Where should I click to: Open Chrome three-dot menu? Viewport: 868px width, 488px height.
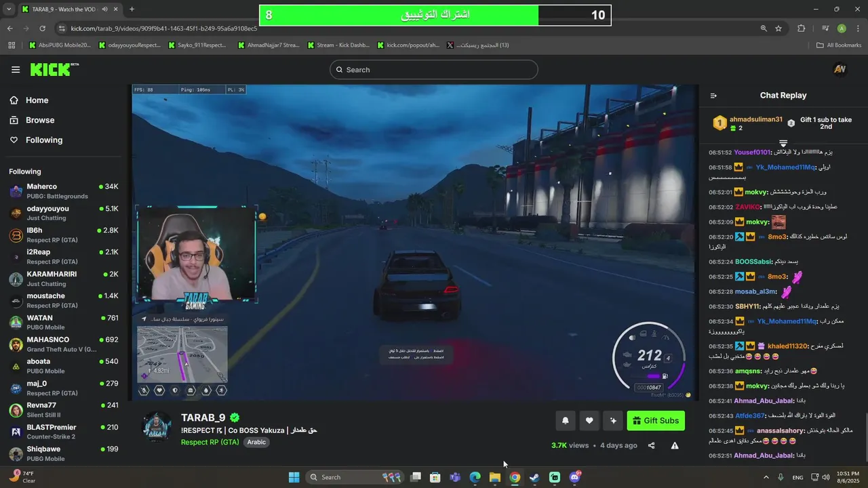click(857, 28)
